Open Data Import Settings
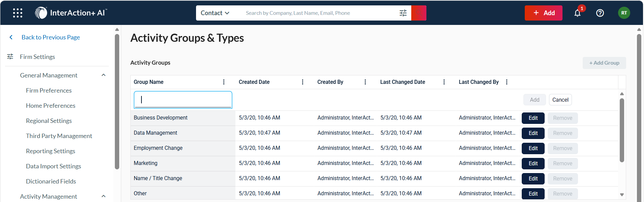644x202 pixels. pos(54,166)
